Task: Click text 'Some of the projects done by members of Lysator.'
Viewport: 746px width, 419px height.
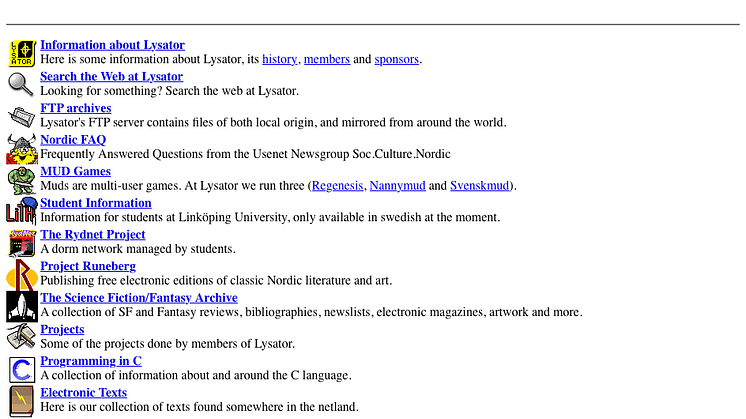Action: 167,343
